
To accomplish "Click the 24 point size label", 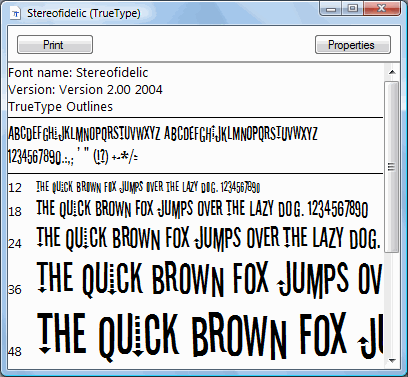I will (x=15, y=244).
